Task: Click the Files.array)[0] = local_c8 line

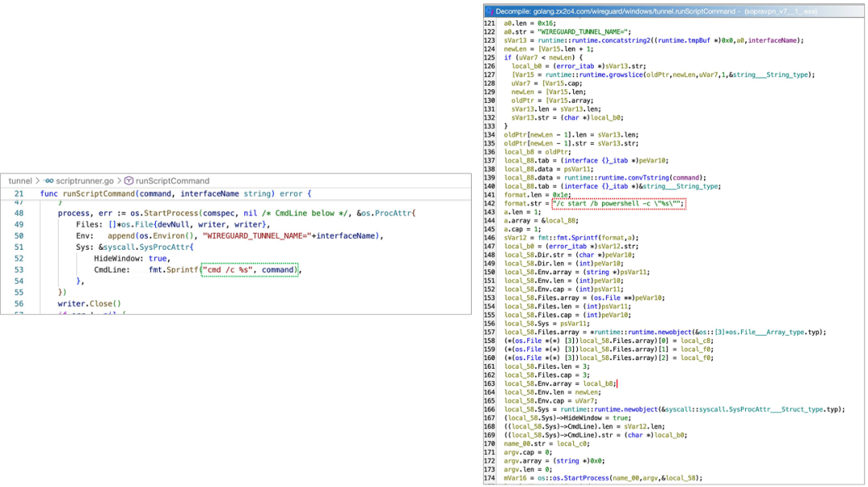Action: coord(609,341)
